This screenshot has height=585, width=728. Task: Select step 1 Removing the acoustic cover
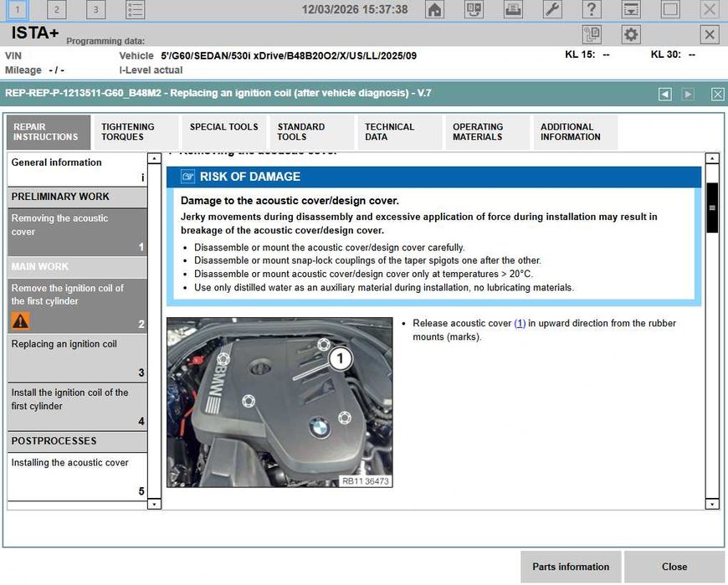point(77,232)
